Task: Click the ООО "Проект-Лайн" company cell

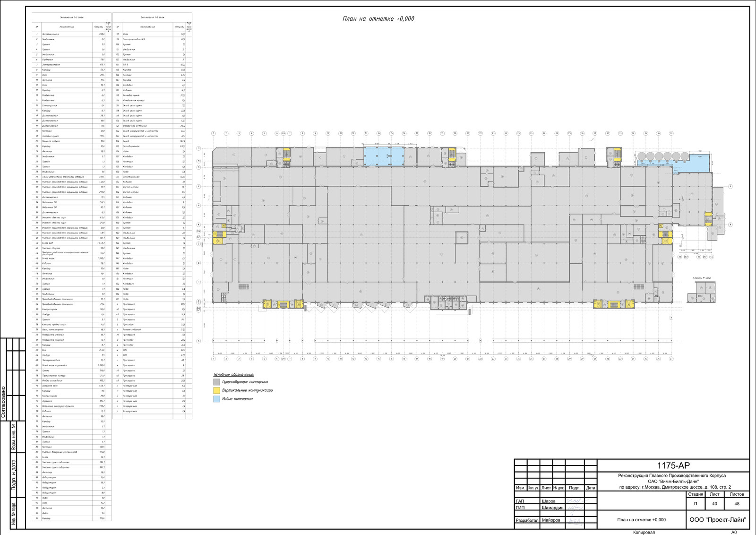Action: point(717,520)
